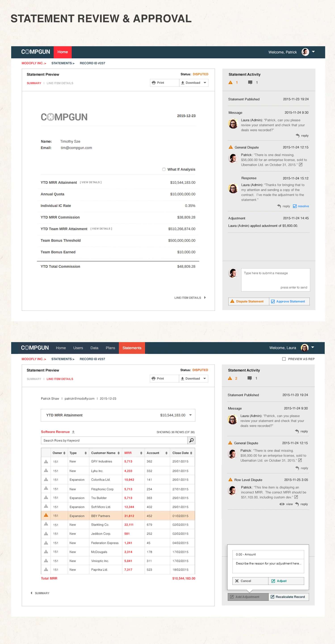Click Print button in lower Statement Preview
This screenshot has height=644, width=335.
164,378
